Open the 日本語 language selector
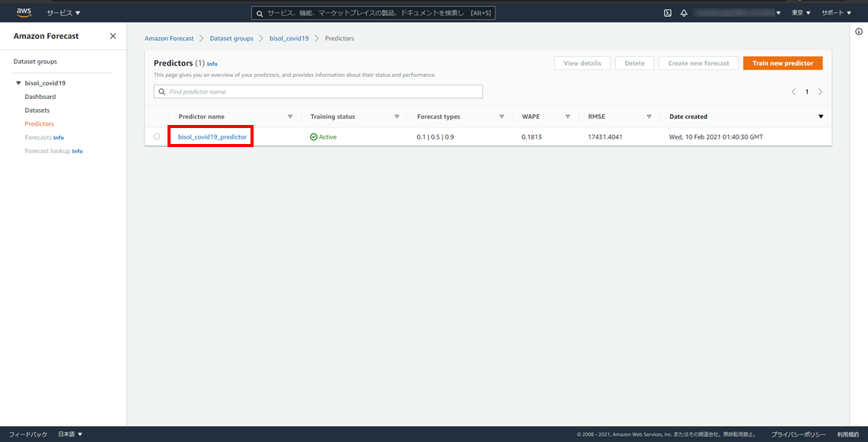Image resolution: width=868 pixels, height=442 pixels. [70, 434]
